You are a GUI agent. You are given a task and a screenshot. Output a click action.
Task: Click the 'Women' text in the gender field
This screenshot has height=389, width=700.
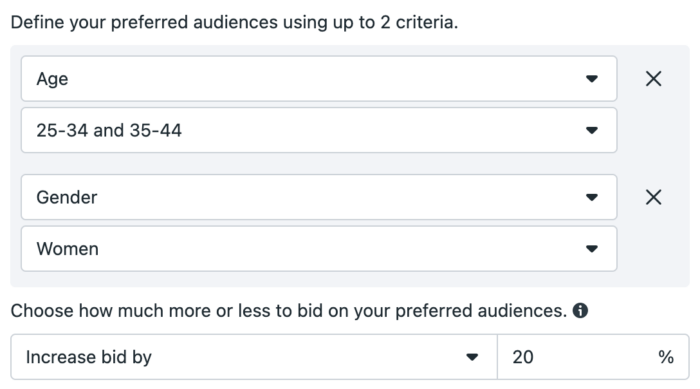(x=67, y=249)
